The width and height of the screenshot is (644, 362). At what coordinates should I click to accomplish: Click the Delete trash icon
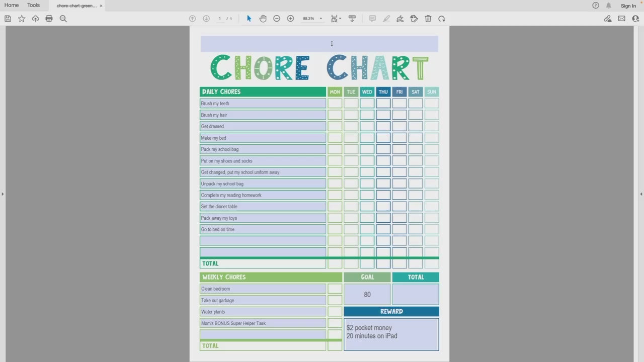(428, 19)
